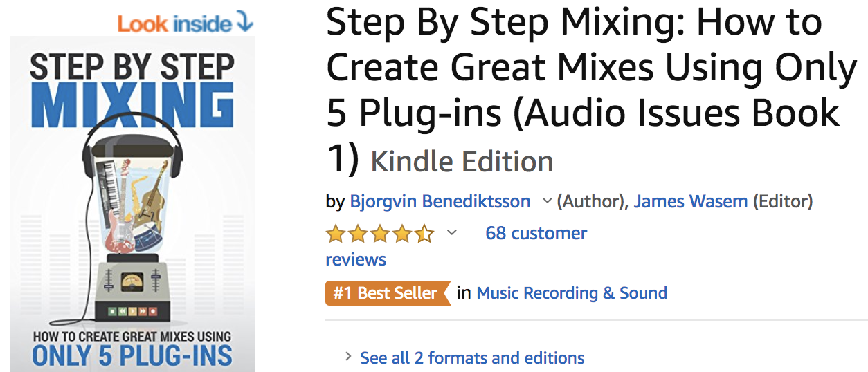Viewport: 868px width, 372px height.
Task: Expand the chevron before "See all 2 formats"
Action: [x=348, y=357]
